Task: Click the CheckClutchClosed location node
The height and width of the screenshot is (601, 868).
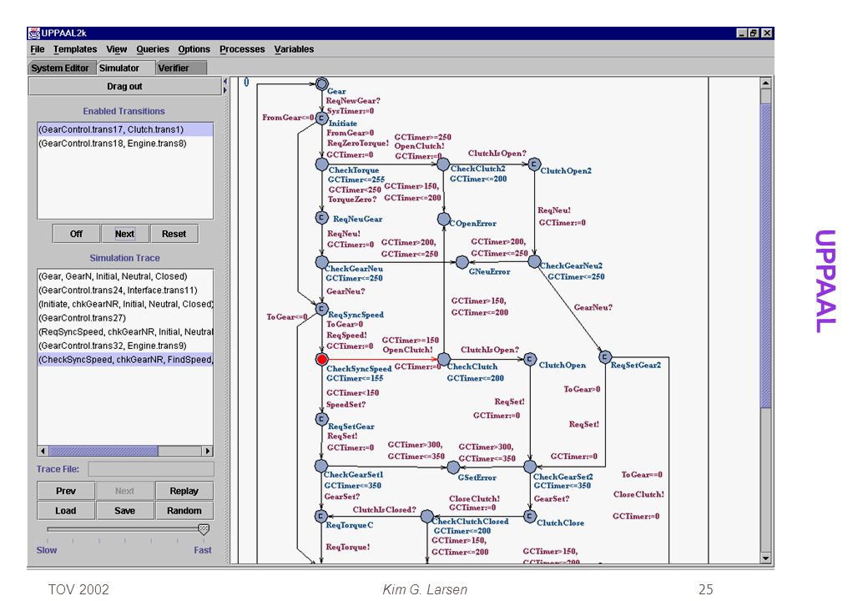Action: click(x=426, y=517)
